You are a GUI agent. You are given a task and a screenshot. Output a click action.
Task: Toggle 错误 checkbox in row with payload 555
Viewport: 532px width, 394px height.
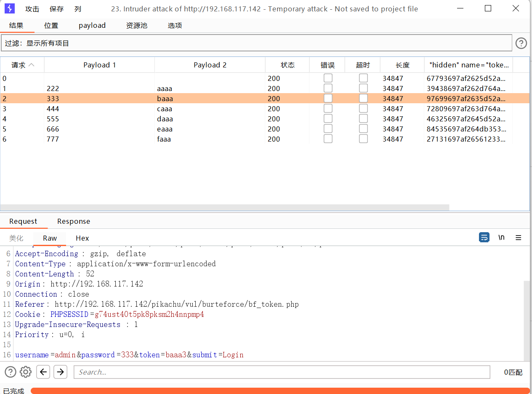coord(328,118)
